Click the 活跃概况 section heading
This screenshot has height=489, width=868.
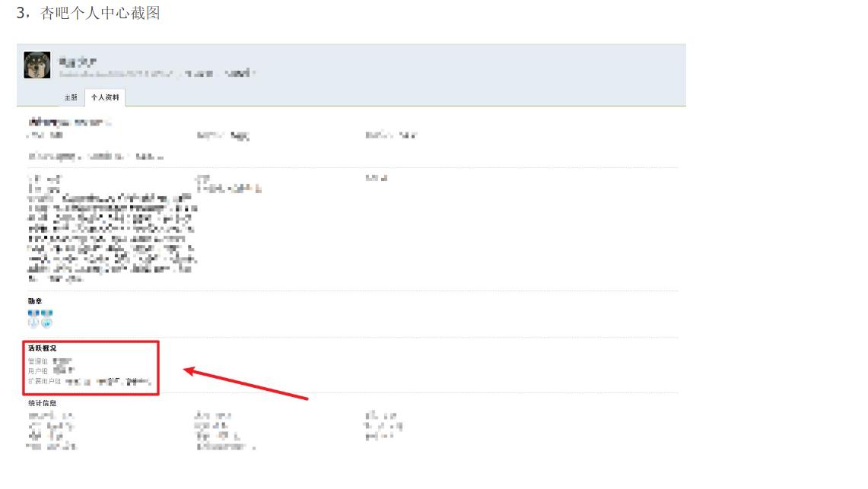point(43,348)
